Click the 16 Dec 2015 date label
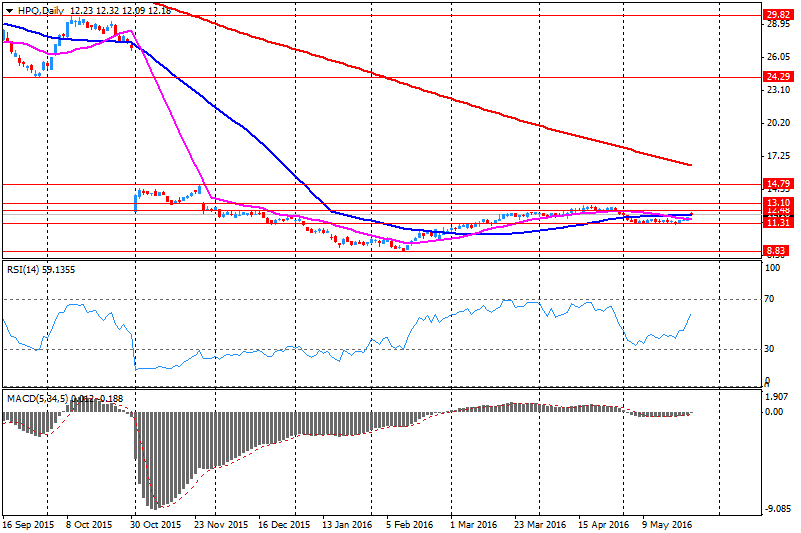The height and width of the screenshot is (533, 801). pos(284,525)
